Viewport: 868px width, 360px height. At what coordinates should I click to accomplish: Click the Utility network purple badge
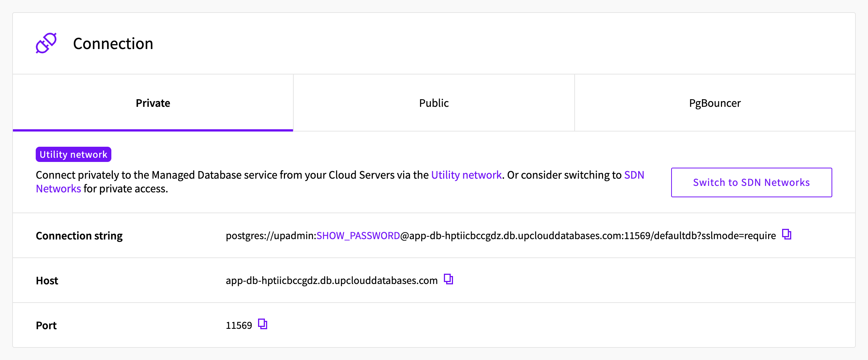73,154
